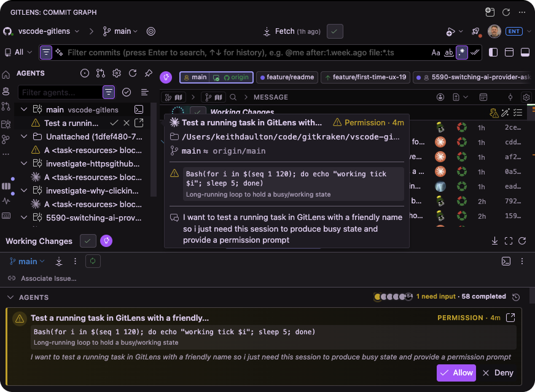This screenshot has width=535, height=392.
Task: Toggle the bottom panel layout icon
Action: pos(525,52)
